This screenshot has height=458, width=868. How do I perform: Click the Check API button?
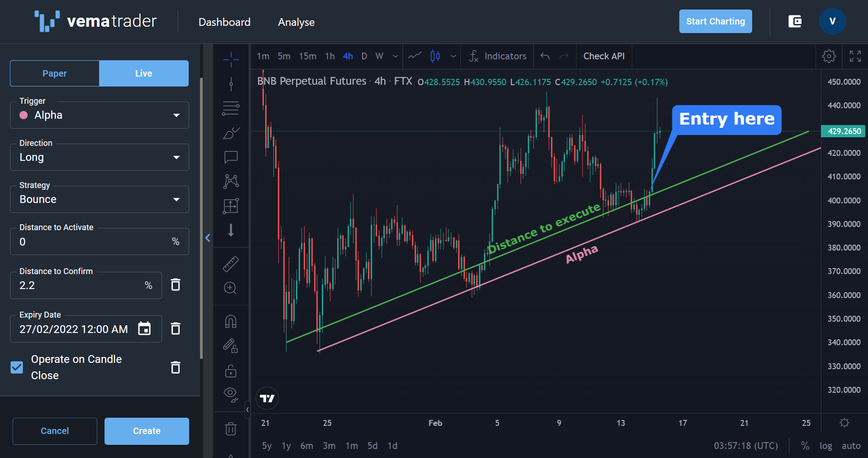point(604,56)
